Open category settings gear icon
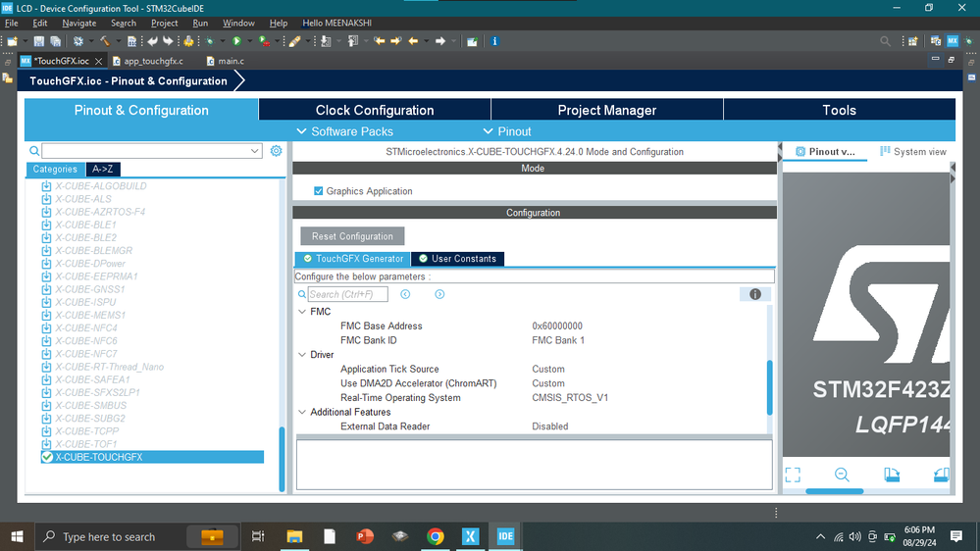 click(277, 151)
